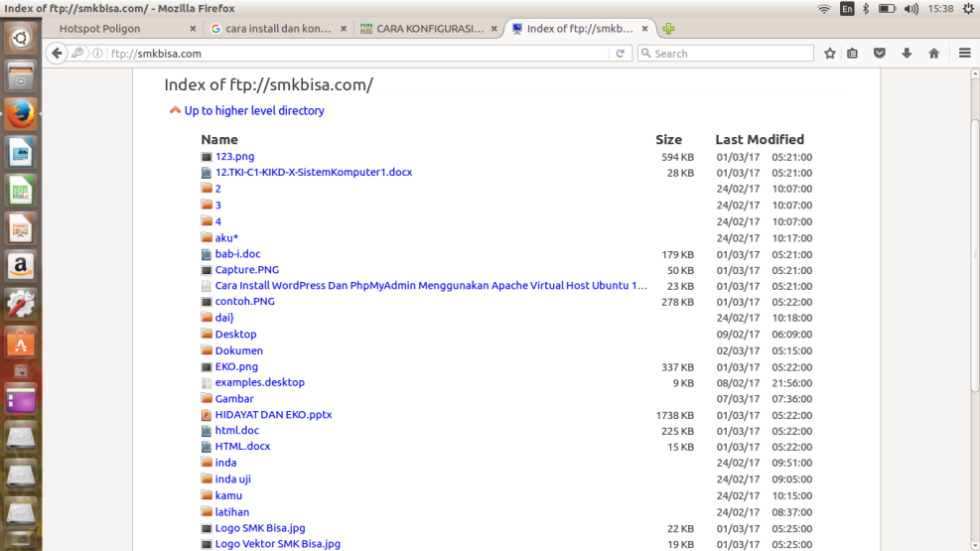Screen dimensions: 980x551
Task: Open examples.desktop file link
Action: pos(260,382)
